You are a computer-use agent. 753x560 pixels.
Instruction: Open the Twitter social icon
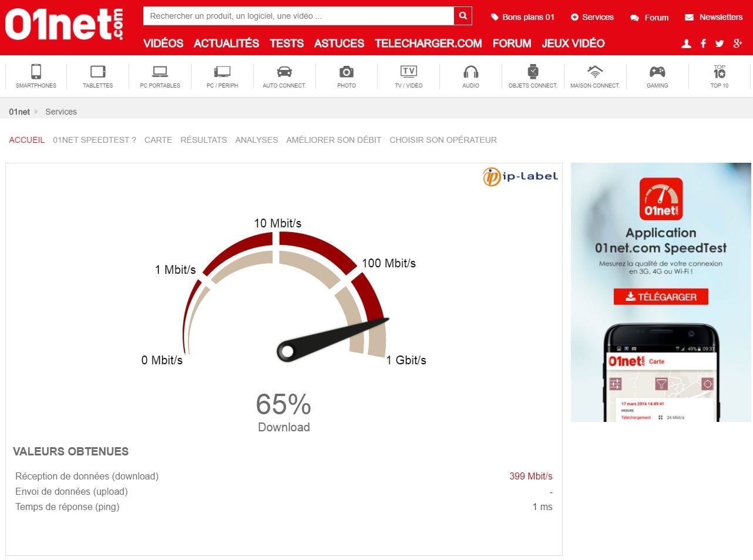(720, 43)
